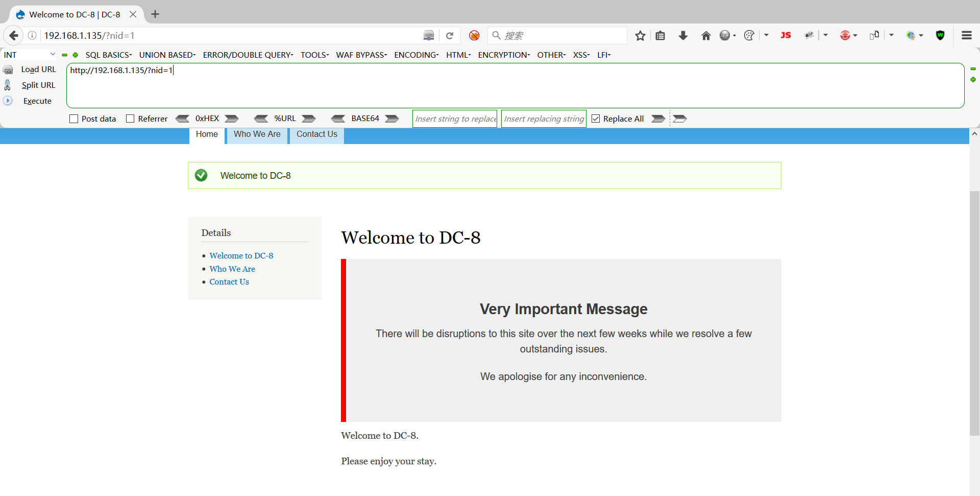Expand the WAF BYPASS menu

click(x=361, y=55)
